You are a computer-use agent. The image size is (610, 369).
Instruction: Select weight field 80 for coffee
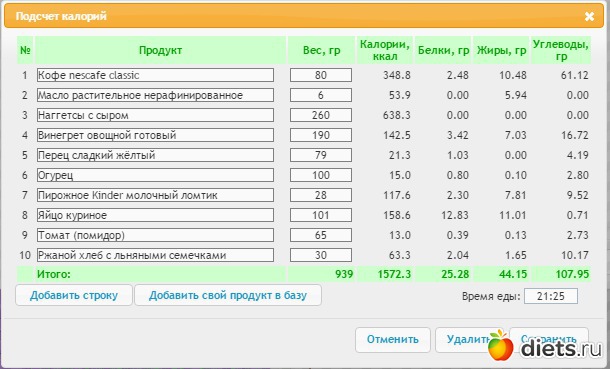click(321, 75)
